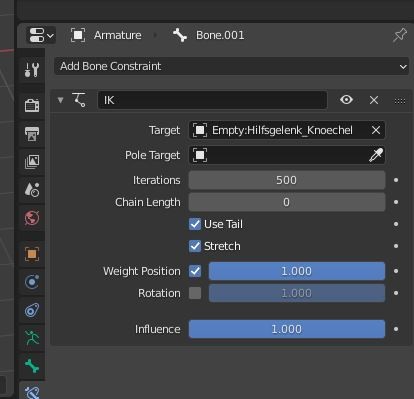The width and height of the screenshot is (414, 399).
Task: Open the World properties tab
Action: [32, 218]
